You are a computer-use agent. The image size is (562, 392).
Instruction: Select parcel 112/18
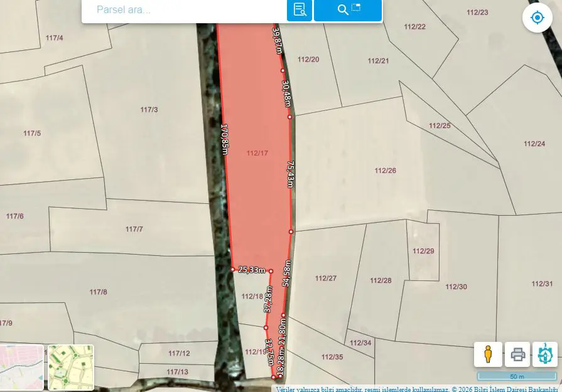(252, 297)
